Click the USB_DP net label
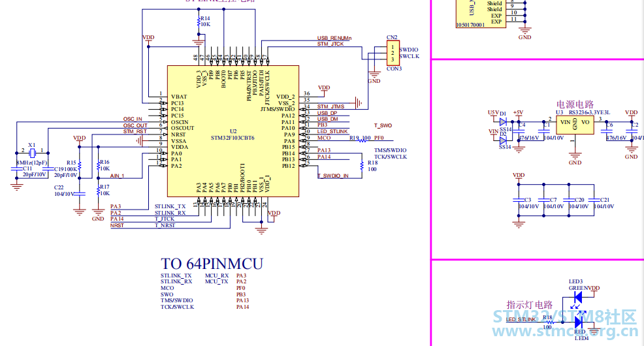Screen dimensions: 644x346 click(327, 113)
